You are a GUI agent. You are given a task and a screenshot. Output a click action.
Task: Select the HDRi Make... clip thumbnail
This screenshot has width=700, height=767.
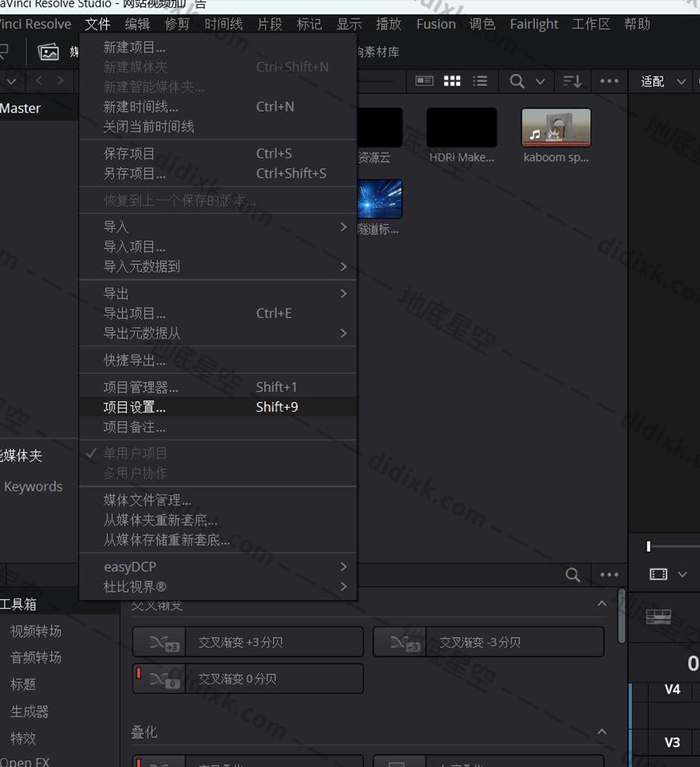click(461, 128)
